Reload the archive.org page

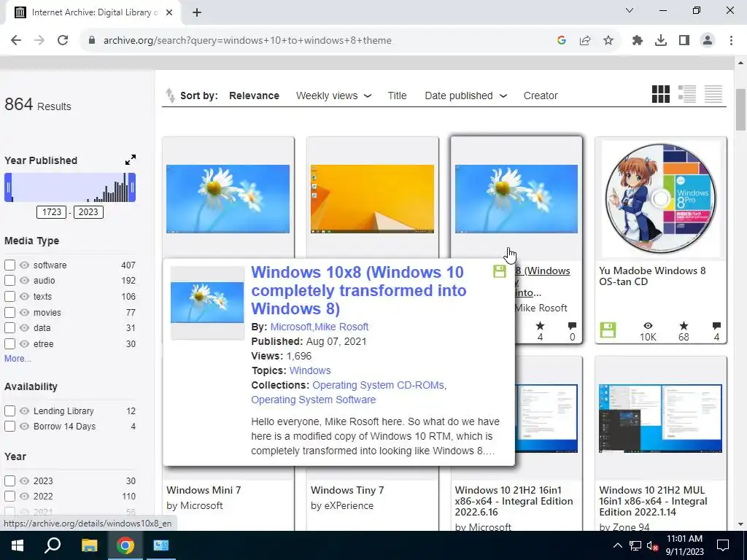[63, 41]
